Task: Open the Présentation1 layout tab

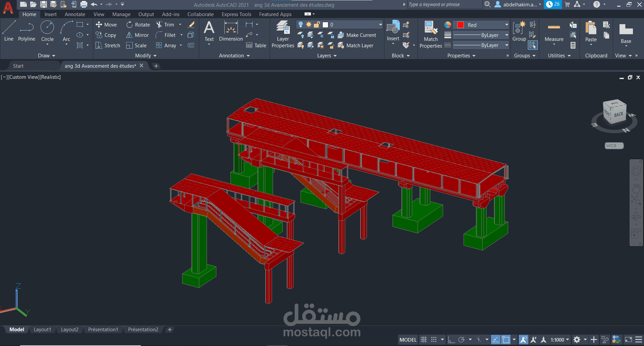Action: pos(103,330)
